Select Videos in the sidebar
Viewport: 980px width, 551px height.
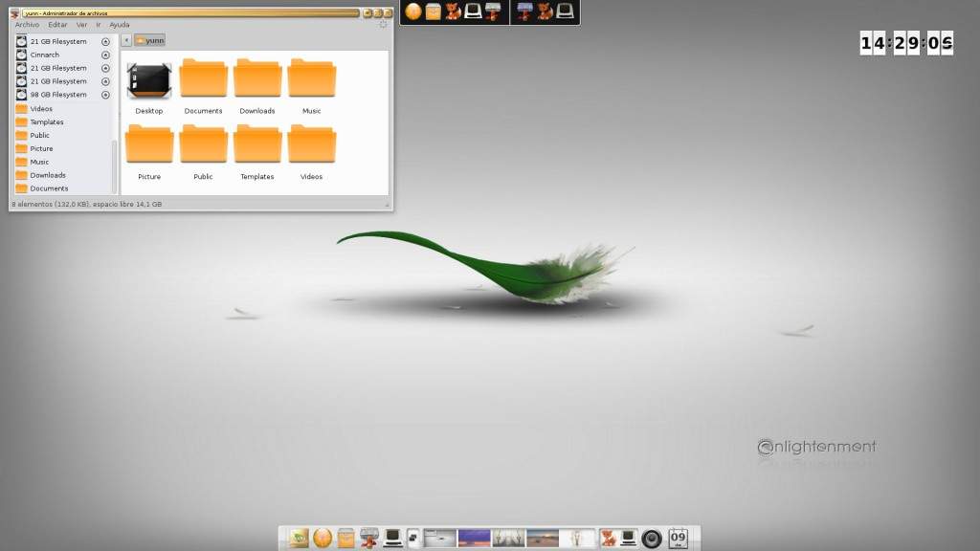41,109
